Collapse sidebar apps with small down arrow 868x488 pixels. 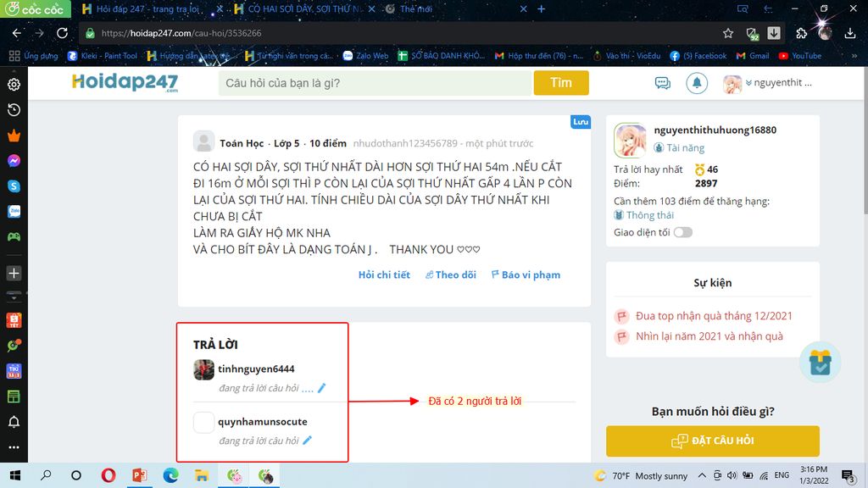14,296
